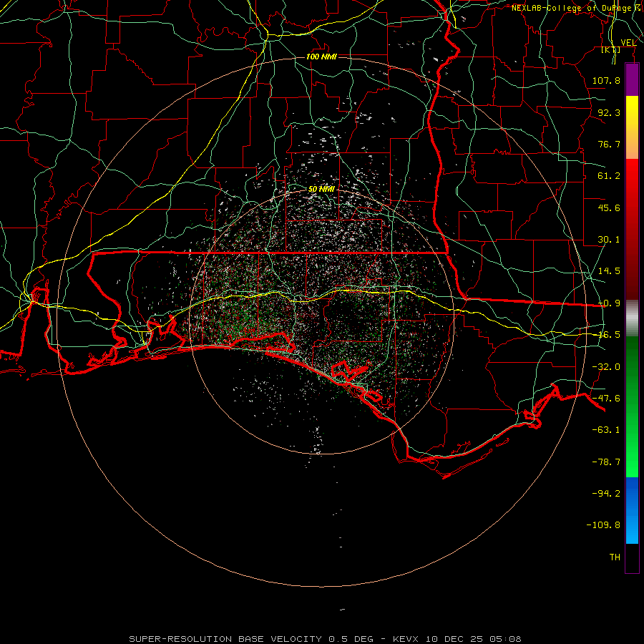The height and width of the screenshot is (644, 644).
Task: Click the 30.1 velocity scale value
Action: [x=609, y=240]
